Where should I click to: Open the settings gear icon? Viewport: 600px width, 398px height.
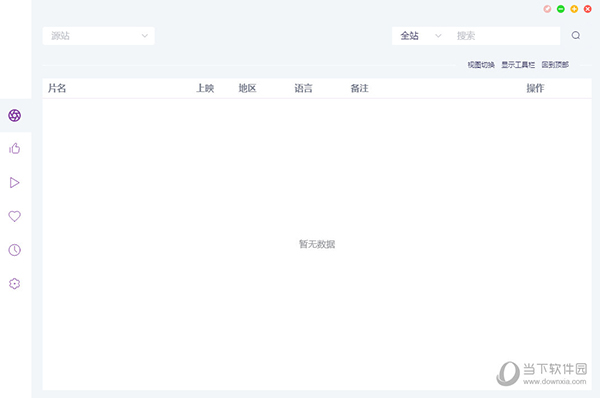click(x=15, y=284)
